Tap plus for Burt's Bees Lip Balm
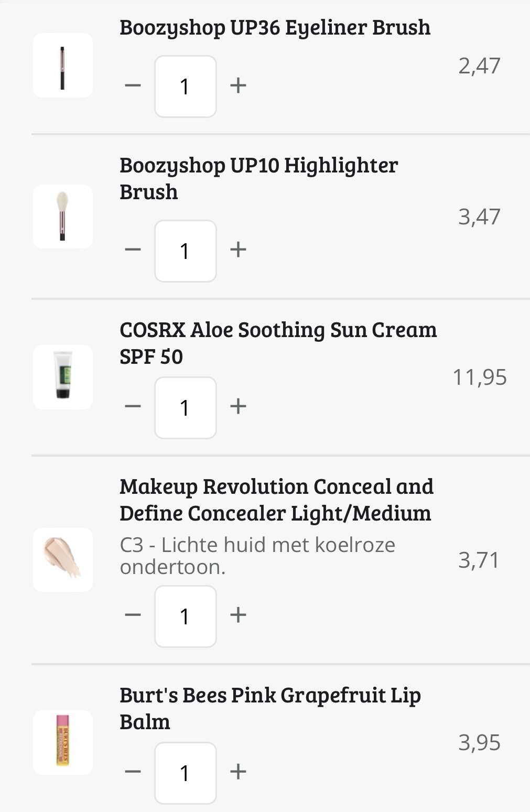530x812 pixels. click(238, 772)
